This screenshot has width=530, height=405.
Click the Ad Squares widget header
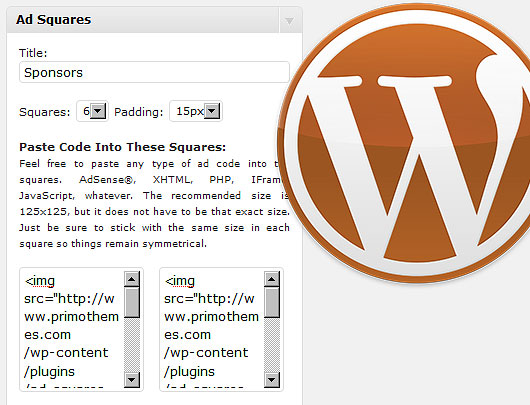click(x=154, y=20)
